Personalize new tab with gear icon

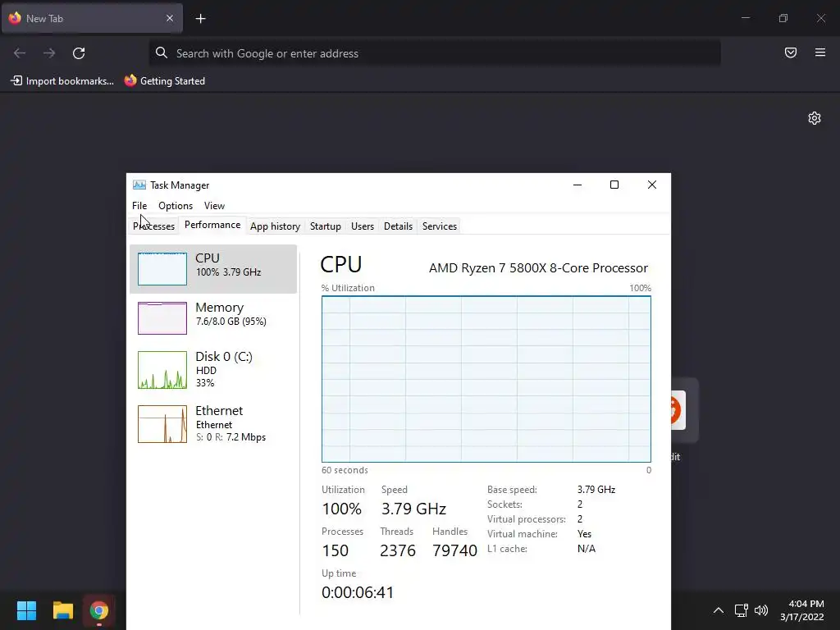click(815, 118)
